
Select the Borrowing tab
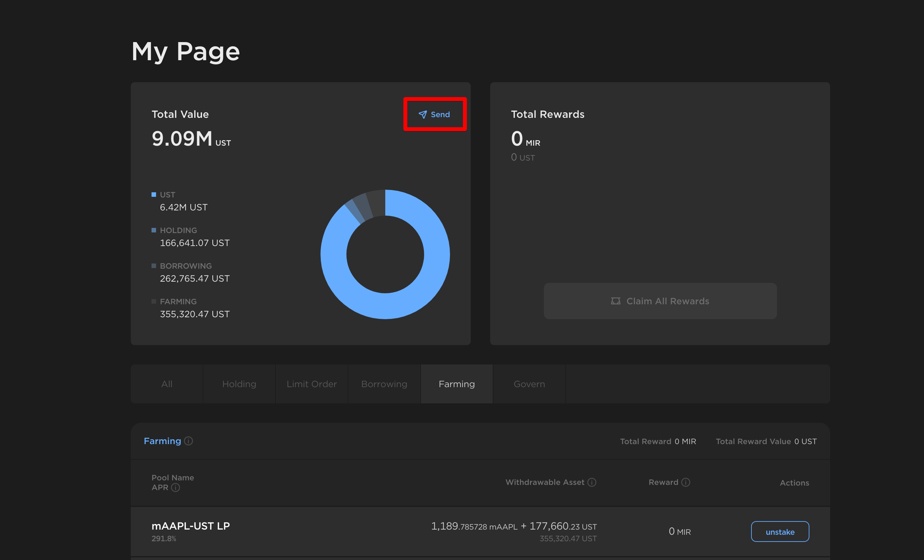pyautogui.click(x=384, y=384)
